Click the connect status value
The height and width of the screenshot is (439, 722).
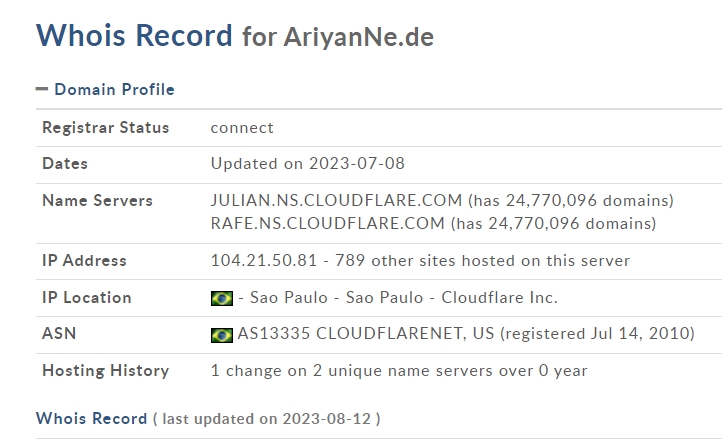pyautogui.click(x=242, y=128)
